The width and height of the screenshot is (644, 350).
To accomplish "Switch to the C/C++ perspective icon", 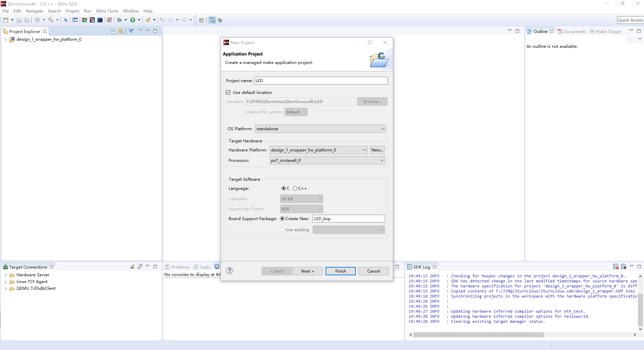I will coord(212,20).
